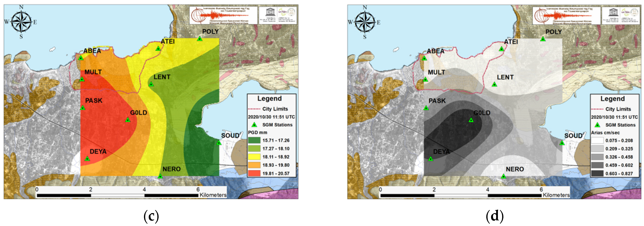Screen dimensions: 644x226
Task: Click the ATEI station triangle on Arias map
Action: tap(501, 49)
